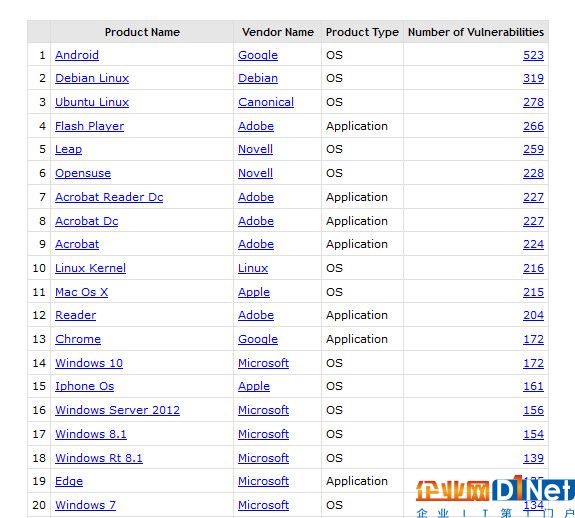This screenshot has width=575, height=518.
Task: View Linux Kernel's 216 vulnerabilities link
Action: click(x=533, y=268)
